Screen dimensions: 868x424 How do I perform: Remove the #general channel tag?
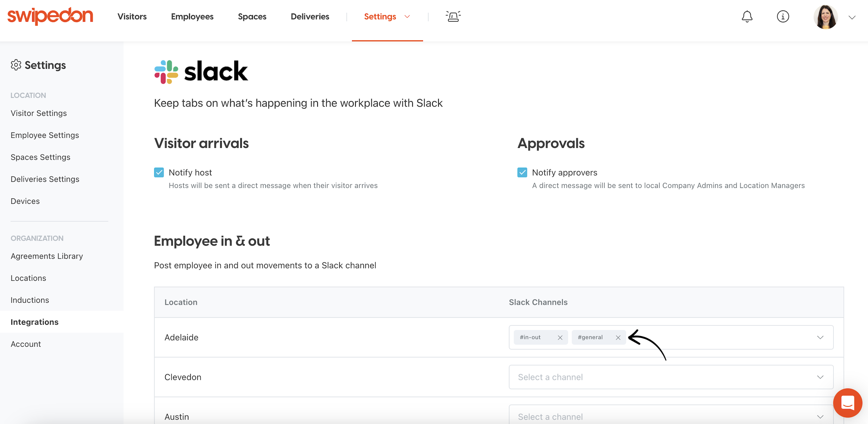(618, 337)
